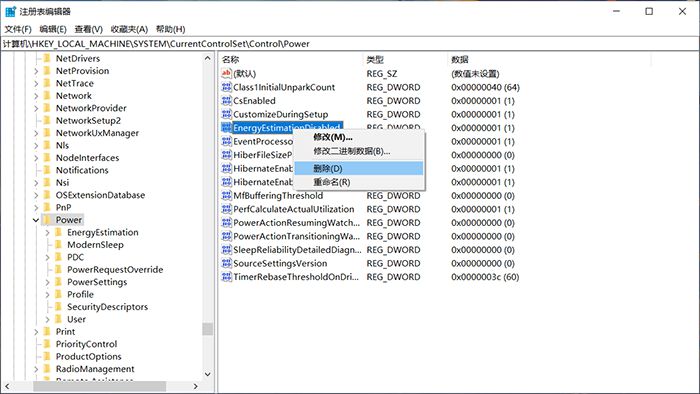The height and width of the screenshot is (394, 700).
Task: Select the OSExtensionDatabase key
Action: [100, 195]
